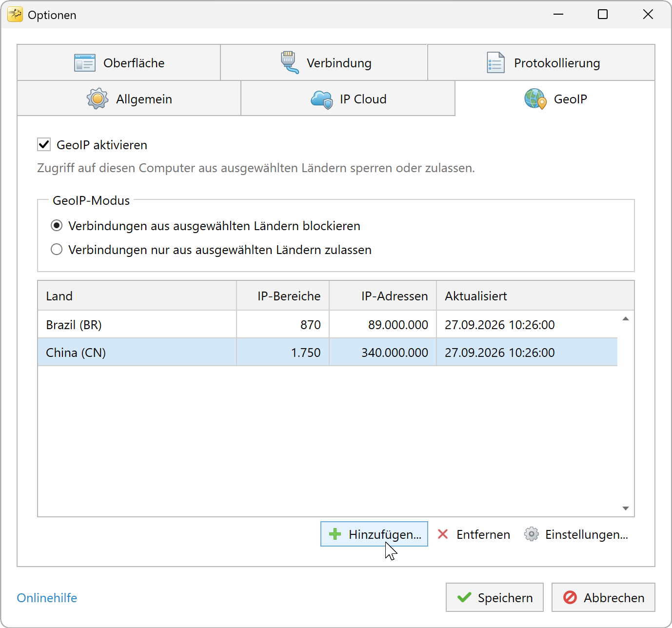Click the Oberfläche tab window icon
Viewport: 672px width, 628px height.
pos(85,63)
